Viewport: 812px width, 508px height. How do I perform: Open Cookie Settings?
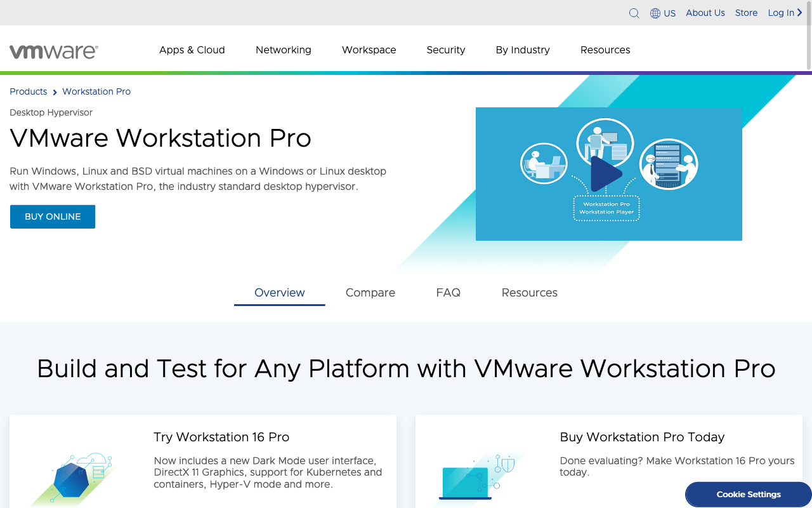pyautogui.click(x=749, y=495)
